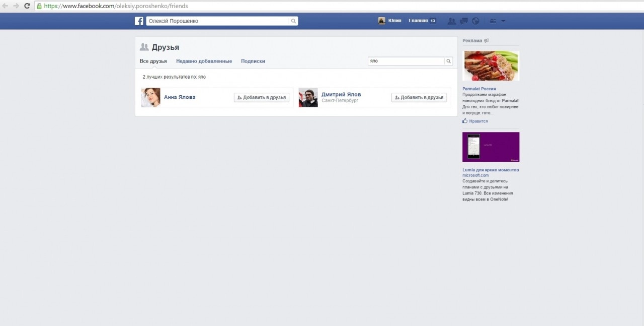Open the messages icon in top bar
This screenshot has width=644, height=326.
[x=463, y=21]
